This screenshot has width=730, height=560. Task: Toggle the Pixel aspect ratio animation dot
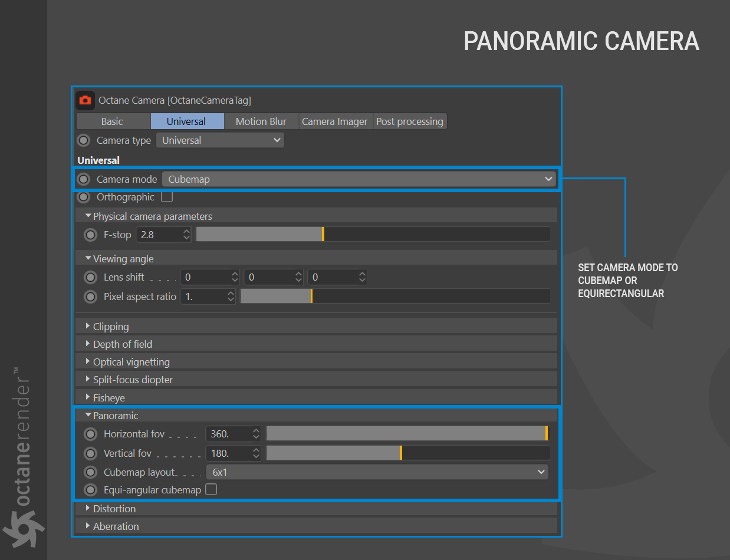pyautogui.click(x=90, y=297)
